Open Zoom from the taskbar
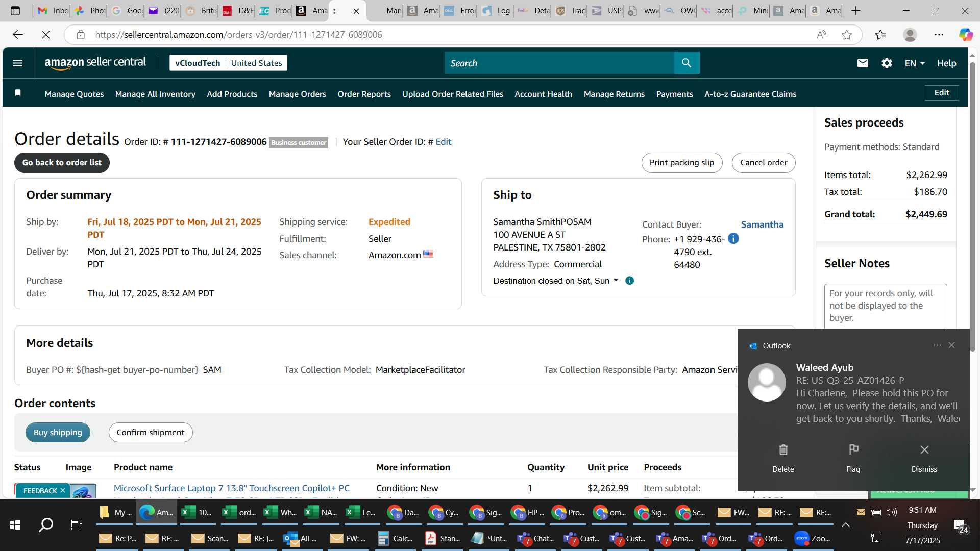 coord(813,538)
